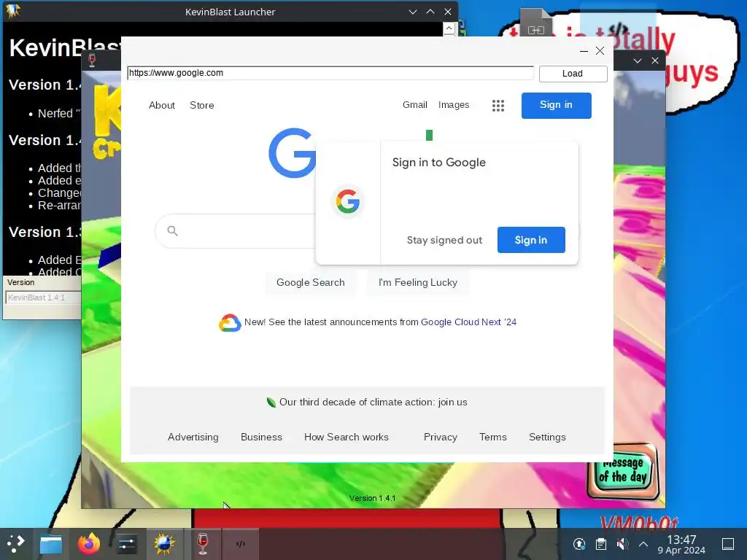Open Gmail link
Image resolution: width=747 pixels, height=560 pixels.
(x=414, y=105)
